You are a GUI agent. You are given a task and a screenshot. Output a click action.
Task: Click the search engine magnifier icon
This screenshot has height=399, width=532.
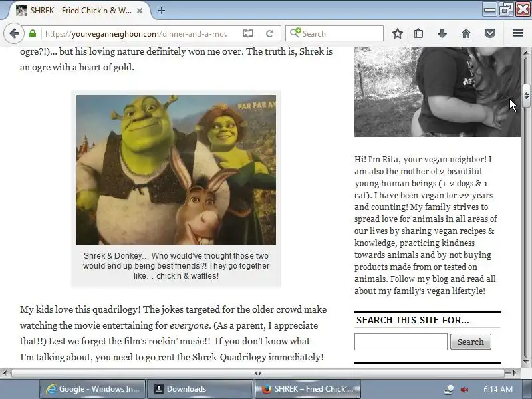(x=295, y=33)
